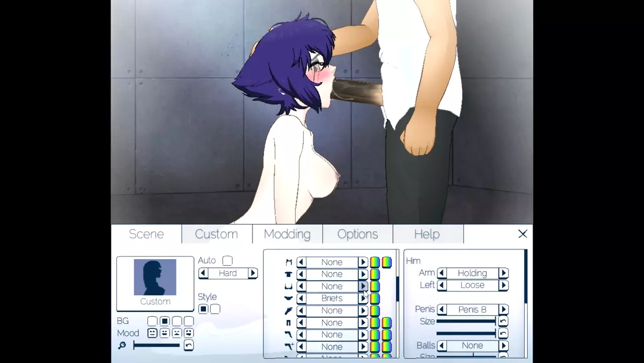This screenshot has height=363, width=644.
Task: Click the zoom slider reset arrow
Action: click(x=188, y=345)
